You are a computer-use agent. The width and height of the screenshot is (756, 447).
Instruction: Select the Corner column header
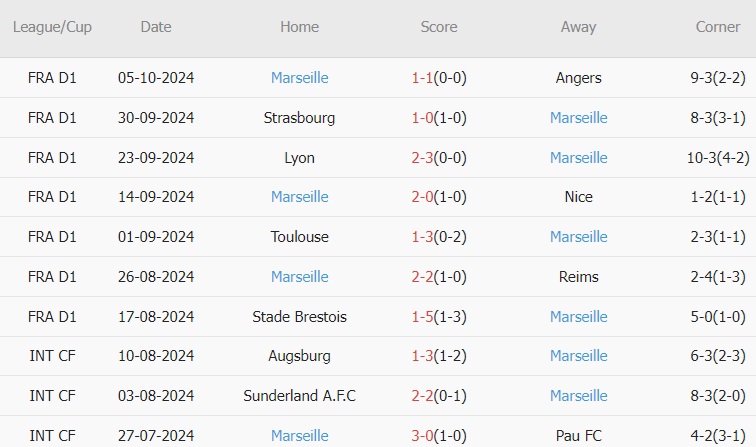(718, 27)
